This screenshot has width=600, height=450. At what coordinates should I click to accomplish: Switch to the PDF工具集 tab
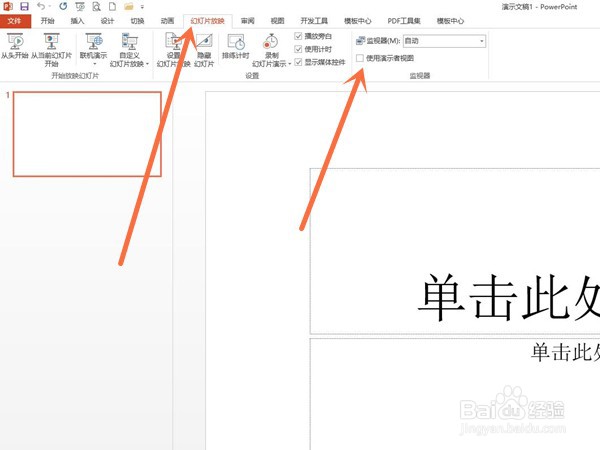[x=404, y=21]
